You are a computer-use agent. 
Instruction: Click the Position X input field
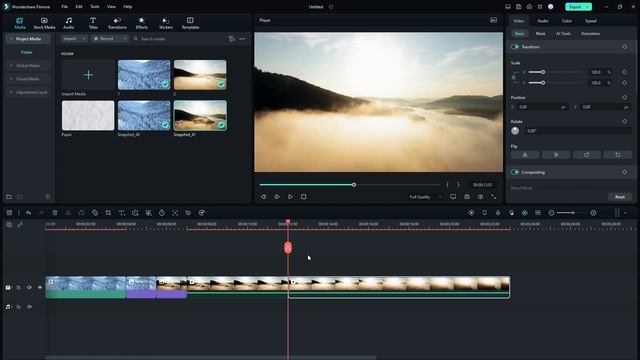click(542, 107)
